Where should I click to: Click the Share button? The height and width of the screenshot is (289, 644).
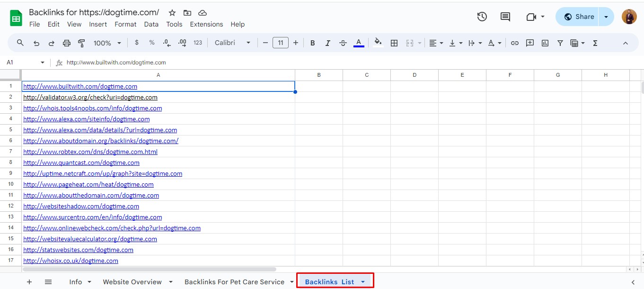click(578, 17)
